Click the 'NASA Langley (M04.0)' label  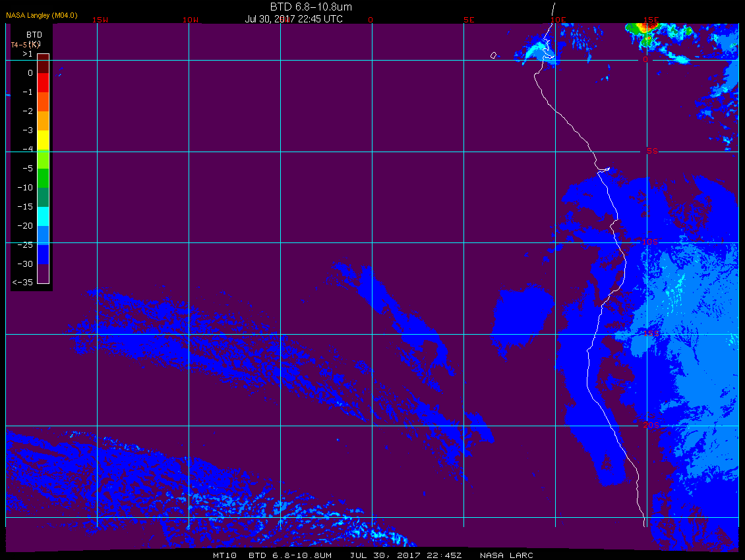[42, 15]
